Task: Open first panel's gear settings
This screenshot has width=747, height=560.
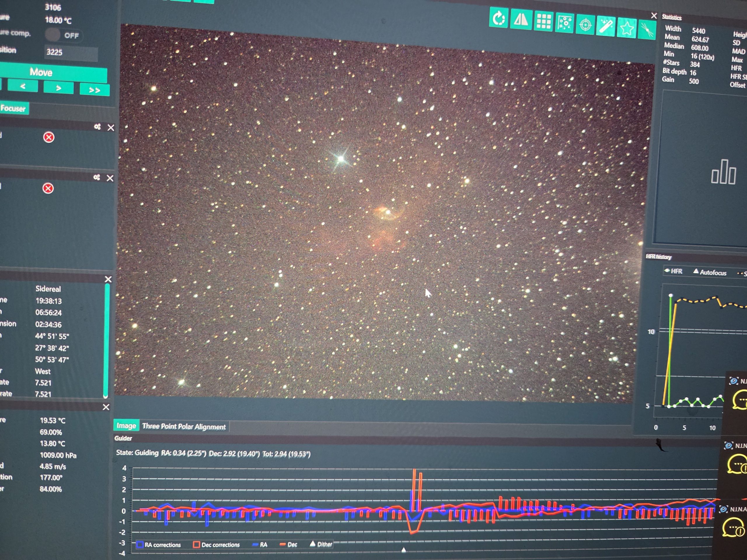Action: [97, 127]
